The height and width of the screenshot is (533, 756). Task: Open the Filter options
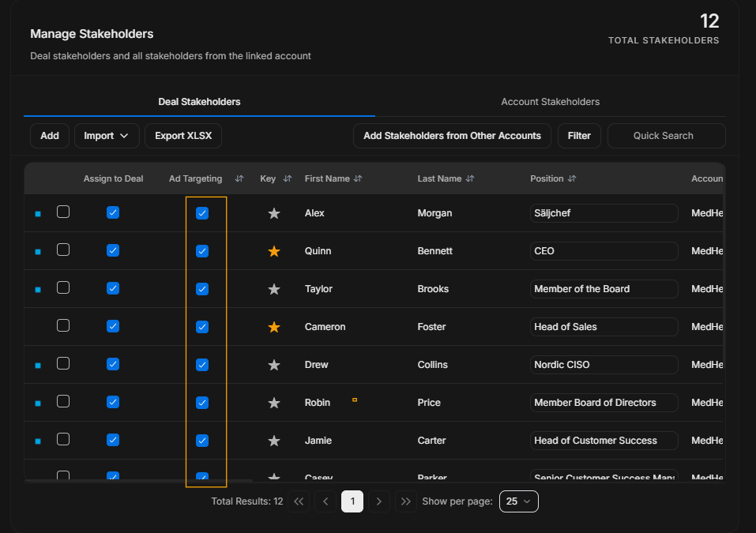click(x=579, y=136)
